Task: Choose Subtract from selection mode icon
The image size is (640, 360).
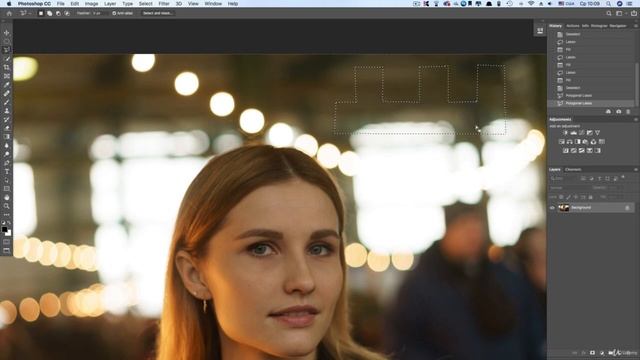Action: (58, 13)
